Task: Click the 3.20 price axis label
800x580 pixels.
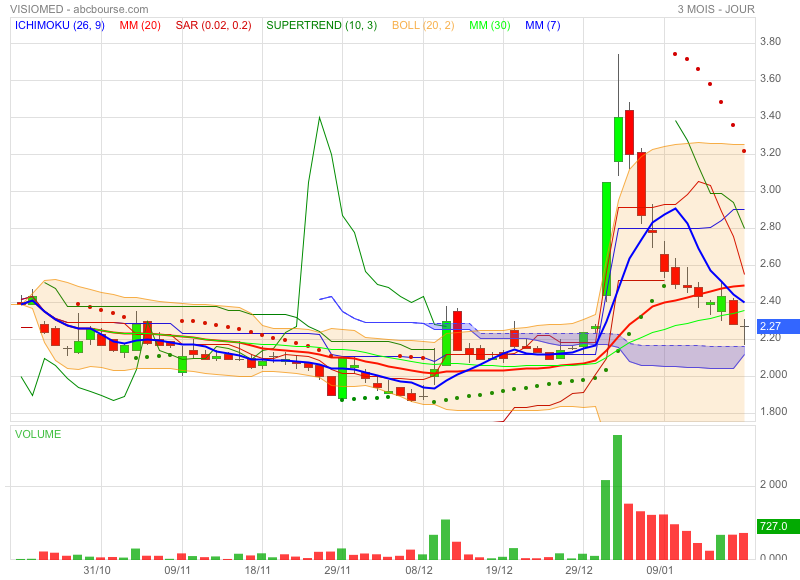Action: pyautogui.click(x=770, y=152)
